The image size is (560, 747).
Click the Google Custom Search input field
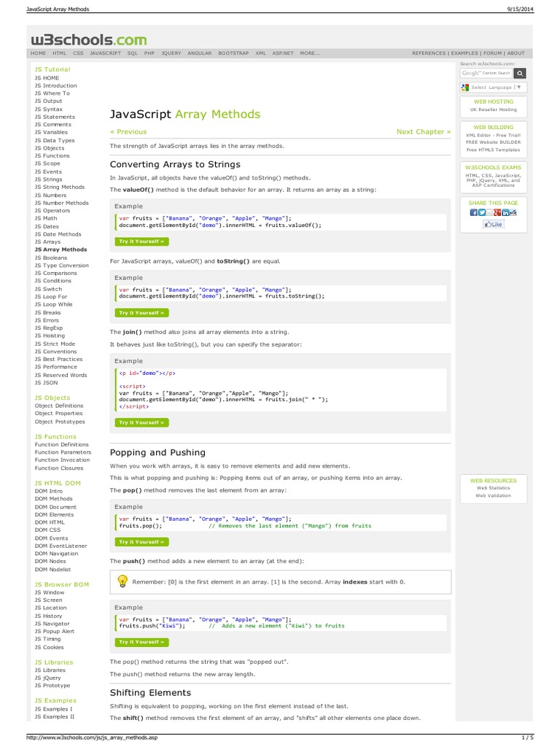click(x=486, y=74)
